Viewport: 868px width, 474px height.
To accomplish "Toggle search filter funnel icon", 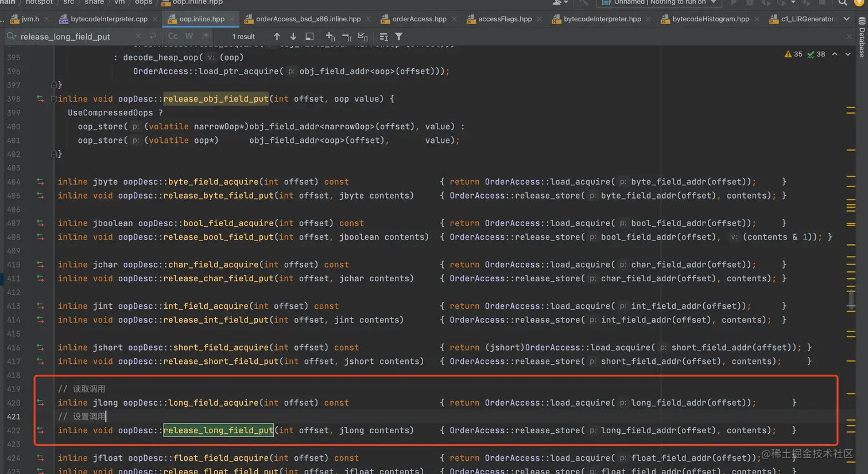I will pyautogui.click(x=399, y=36).
